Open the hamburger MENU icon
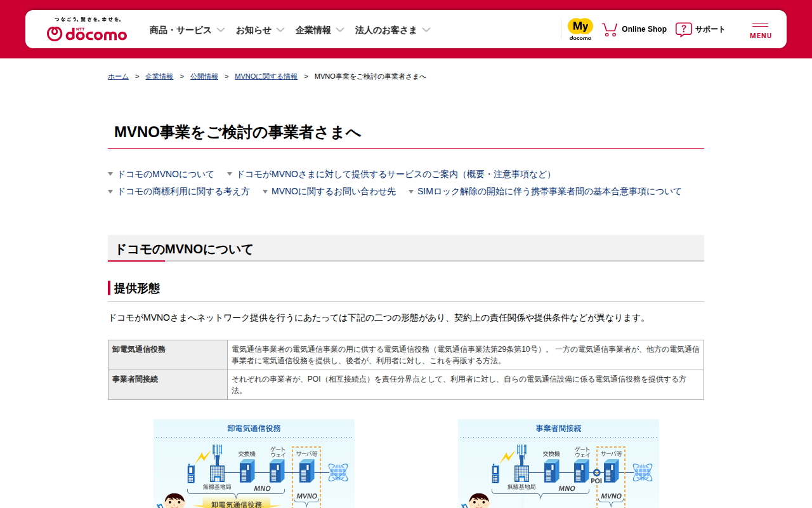The height and width of the screenshot is (508, 812). coord(761,30)
